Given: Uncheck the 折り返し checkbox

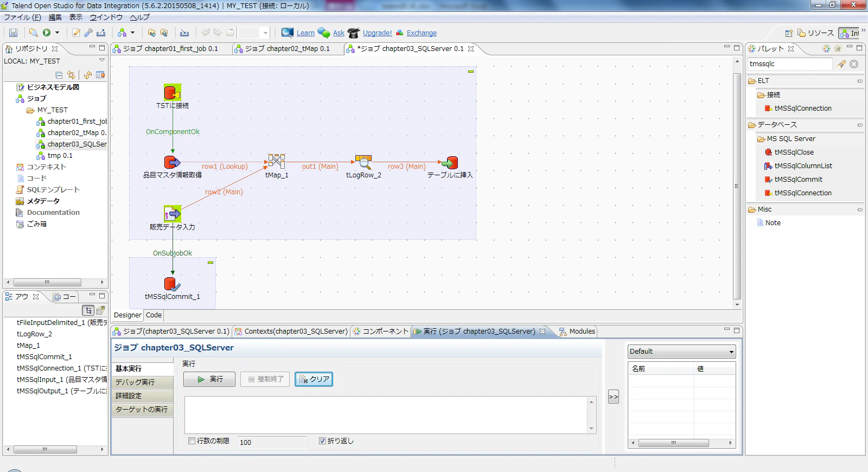Looking at the screenshot, I should [x=322, y=441].
